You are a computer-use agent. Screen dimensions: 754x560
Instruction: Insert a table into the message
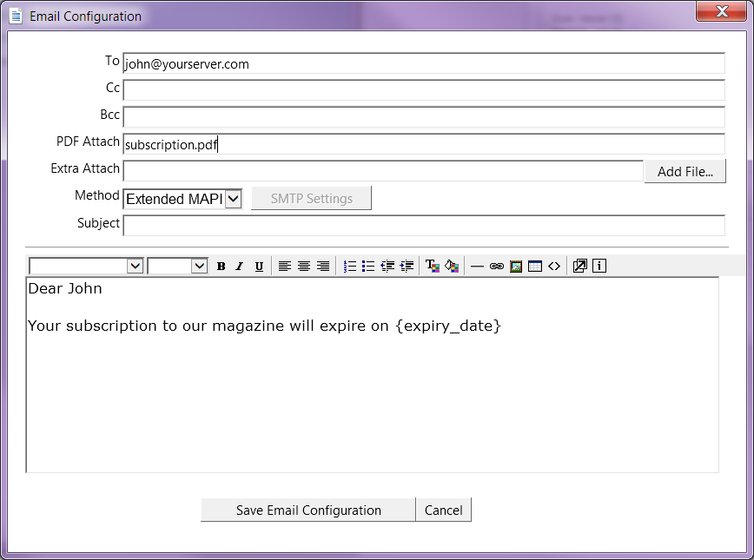click(535, 267)
